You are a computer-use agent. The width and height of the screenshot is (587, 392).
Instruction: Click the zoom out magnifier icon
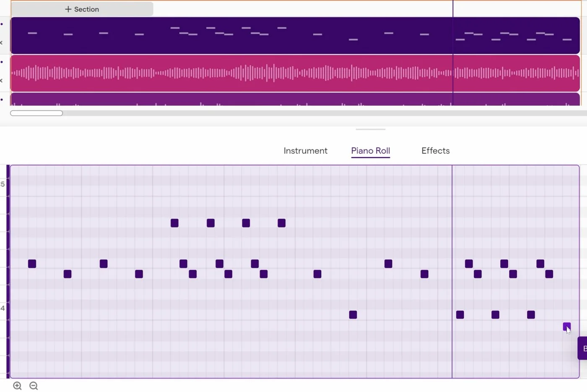[x=34, y=386]
